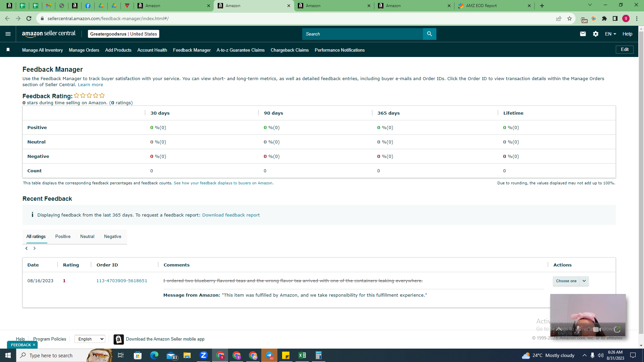Screen dimensions: 644x362
Task: Open the messages envelope icon
Action: coord(583,34)
